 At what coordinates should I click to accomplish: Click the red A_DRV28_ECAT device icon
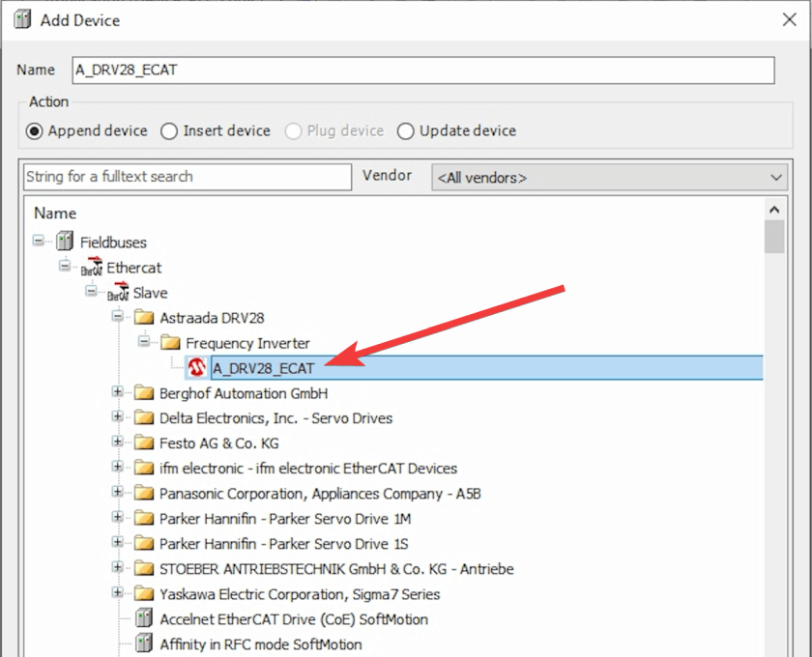pos(196,367)
